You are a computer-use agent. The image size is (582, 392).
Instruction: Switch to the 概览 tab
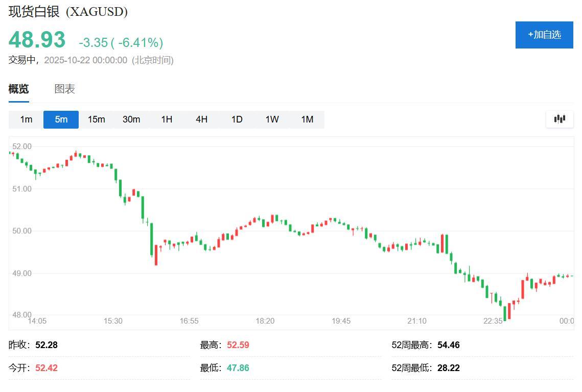click(x=19, y=89)
